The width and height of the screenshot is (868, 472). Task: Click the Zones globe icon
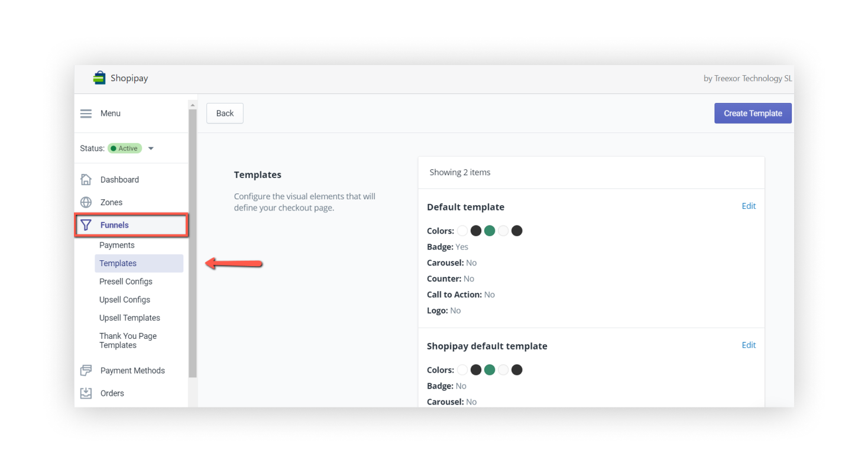click(x=86, y=202)
